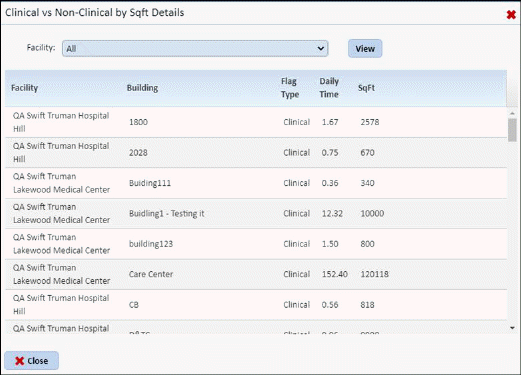Click Daily Time value 152.40

coord(335,274)
